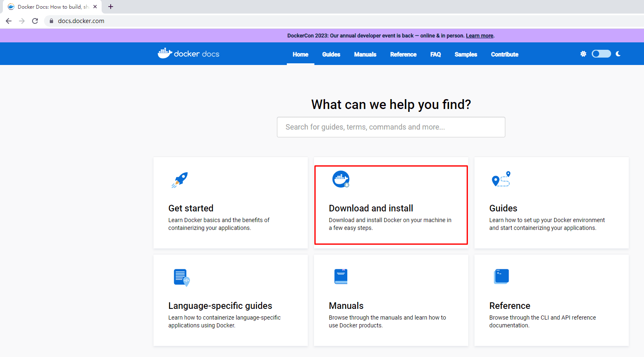Open the Download and install card title
This screenshot has width=644, height=357.
[x=371, y=208]
